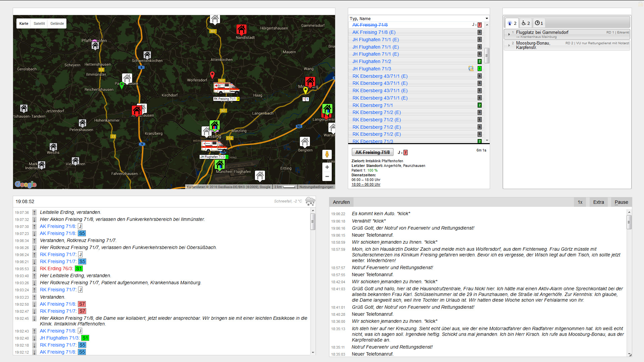Open the patient transport wheelchair tab
The height and width of the screenshot is (362, 644).
tap(526, 23)
